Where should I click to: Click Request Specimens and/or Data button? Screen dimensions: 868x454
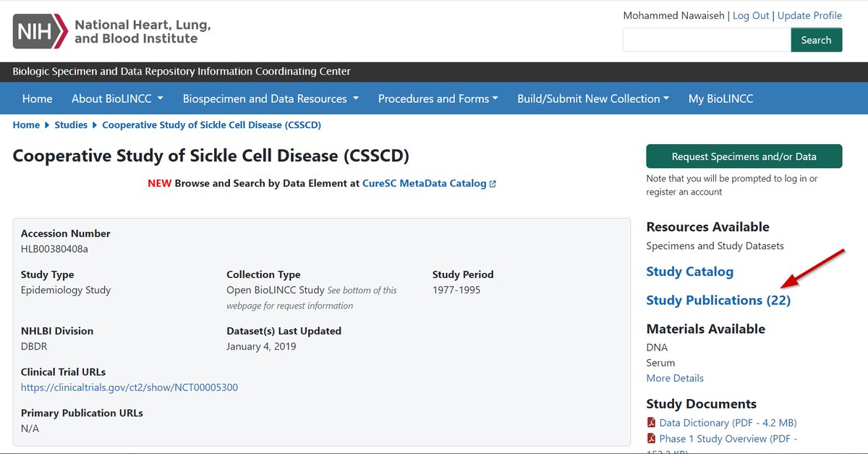click(x=744, y=156)
